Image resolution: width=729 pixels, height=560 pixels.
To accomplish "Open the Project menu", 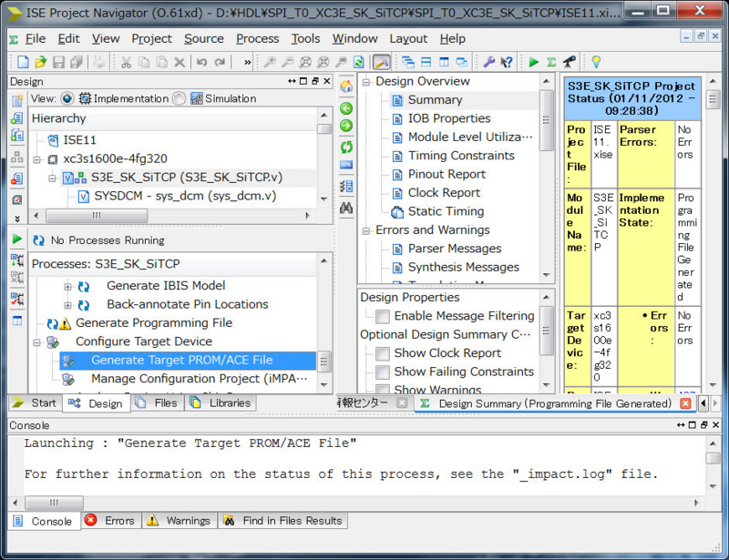I will [x=151, y=38].
